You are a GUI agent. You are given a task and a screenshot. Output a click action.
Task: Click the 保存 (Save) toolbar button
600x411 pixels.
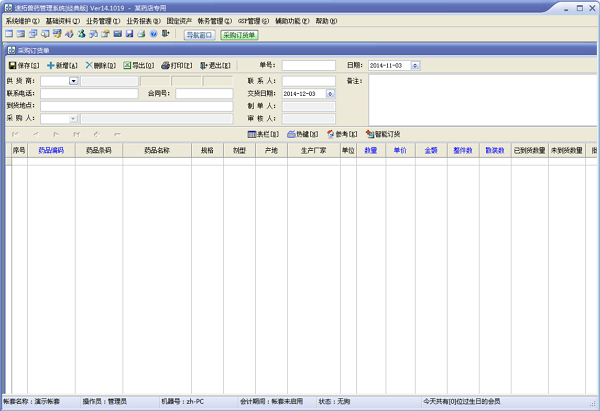coord(23,65)
